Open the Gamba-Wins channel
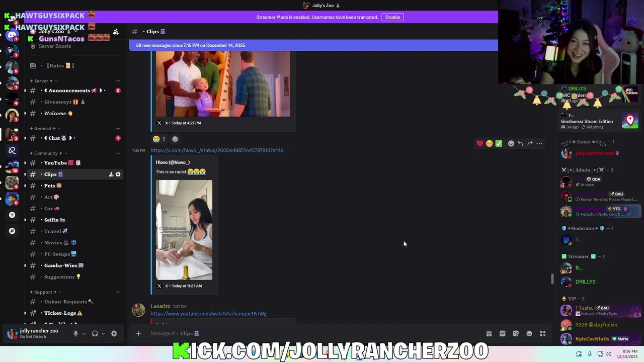Viewport: 644px width, 362px height. [74, 265]
